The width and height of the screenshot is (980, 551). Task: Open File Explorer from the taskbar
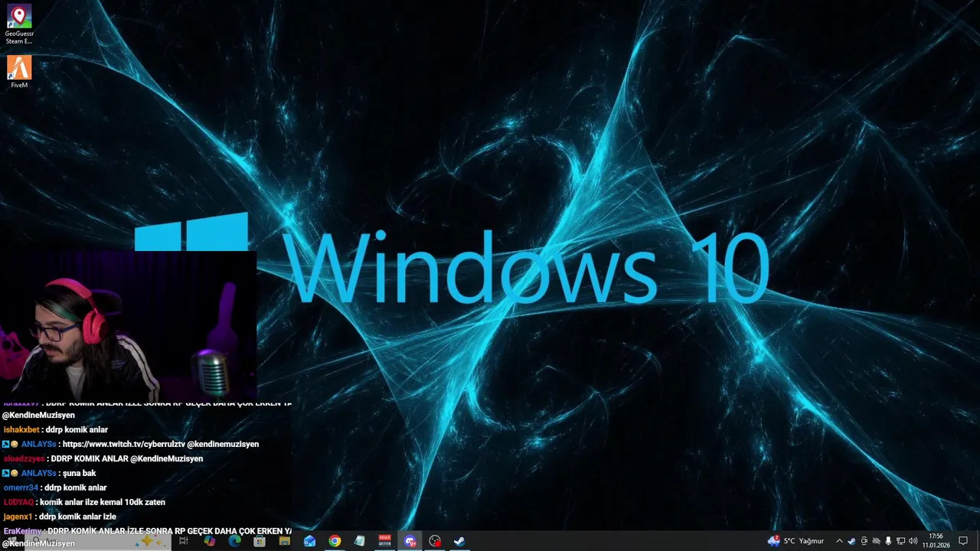(x=285, y=541)
